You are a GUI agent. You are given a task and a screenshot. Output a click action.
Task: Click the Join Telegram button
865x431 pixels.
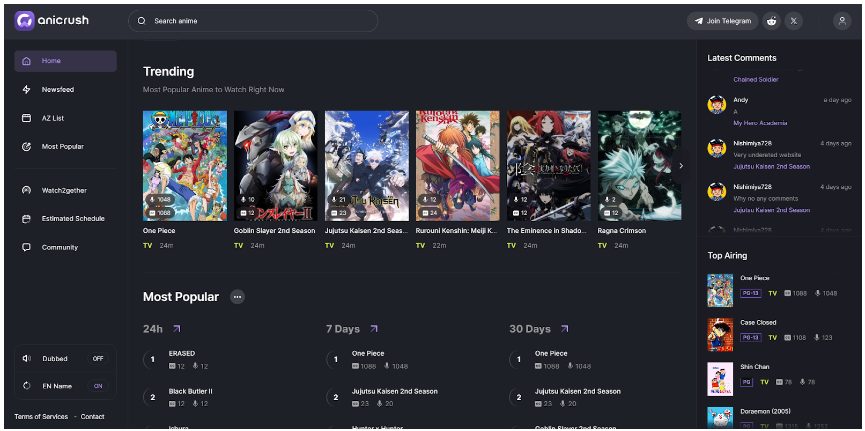723,21
